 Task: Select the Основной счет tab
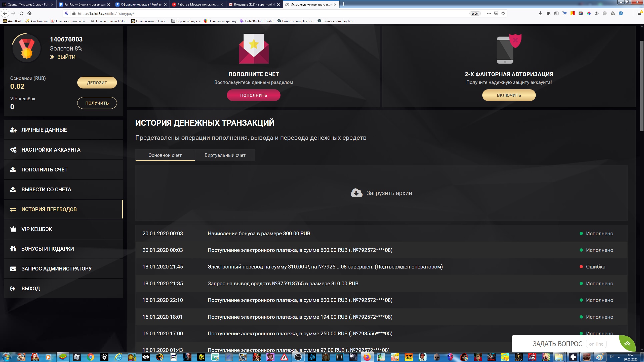pyautogui.click(x=165, y=155)
